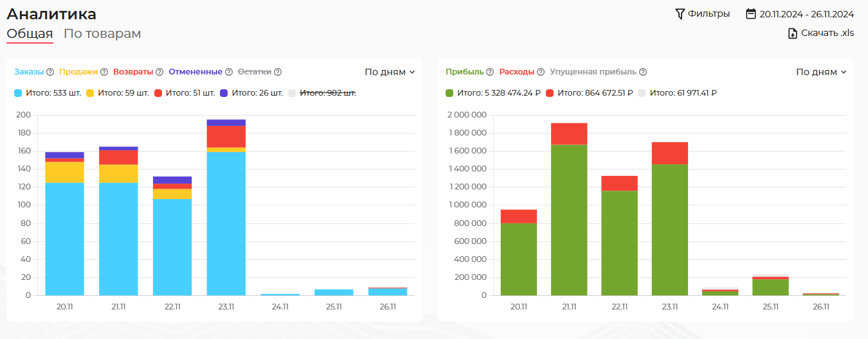Image resolution: width=868 pixels, height=339 pixels.
Task: Click the question icon beside Возвраты
Action: coord(159,72)
